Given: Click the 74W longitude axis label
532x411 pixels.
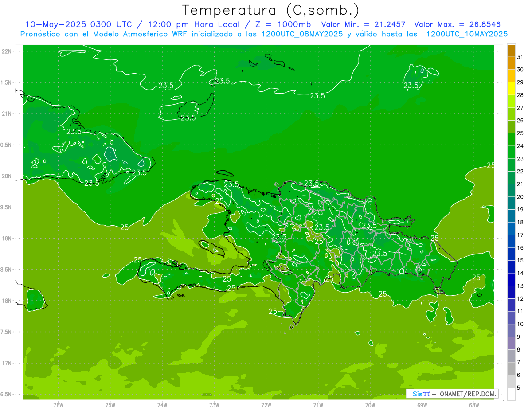Looking at the screenshot, I should [162, 405].
